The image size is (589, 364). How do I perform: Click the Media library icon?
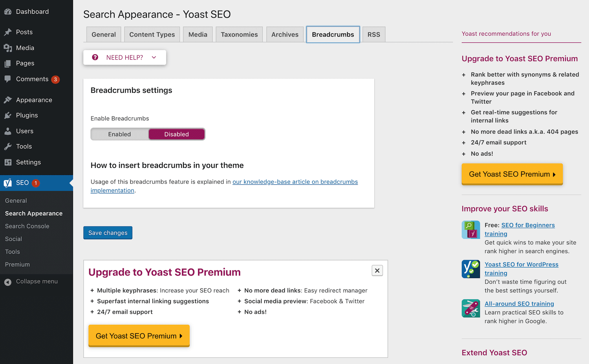click(8, 47)
